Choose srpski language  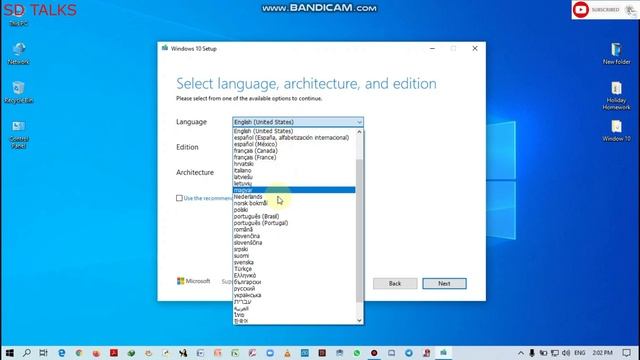(x=294, y=249)
